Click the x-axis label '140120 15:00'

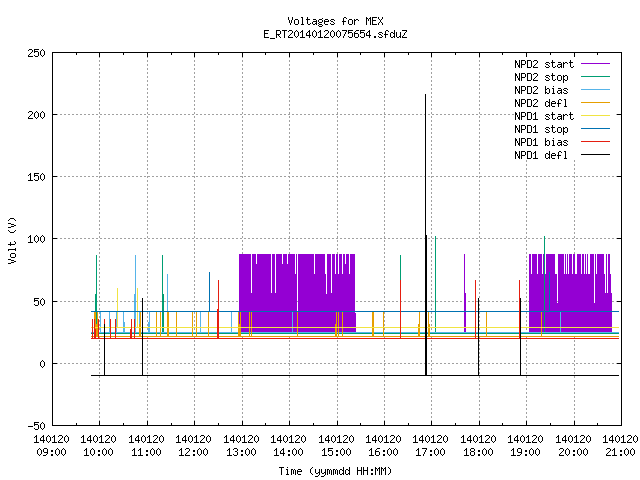pyautogui.click(x=336, y=446)
